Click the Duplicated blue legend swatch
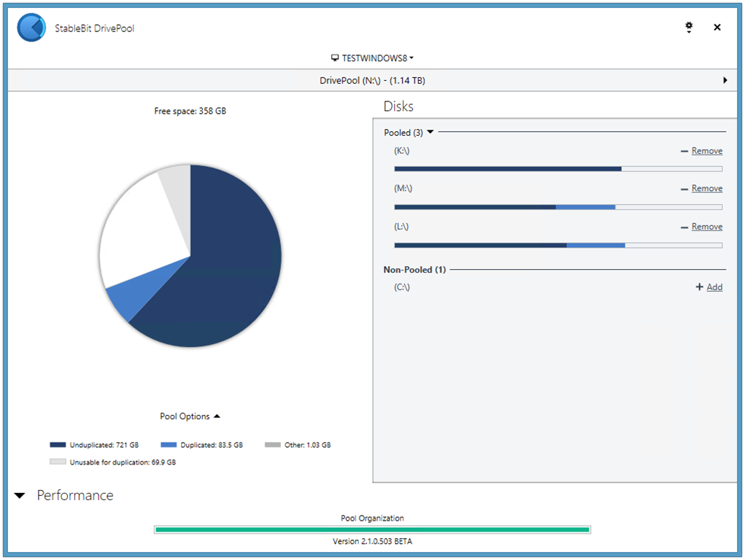Viewport: 745px width, 560px height. tap(169, 445)
